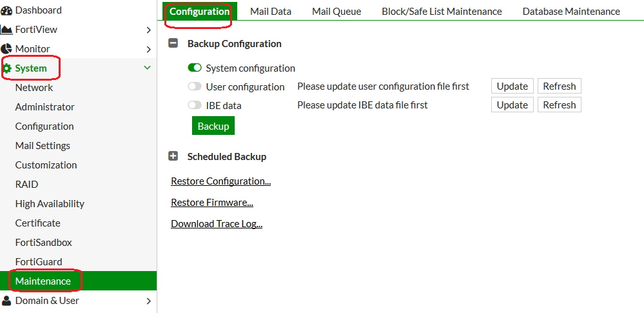This screenshot has width=644, height=313.
Task: Click the Domain & User person icon
Action: [x=6, y=301]
